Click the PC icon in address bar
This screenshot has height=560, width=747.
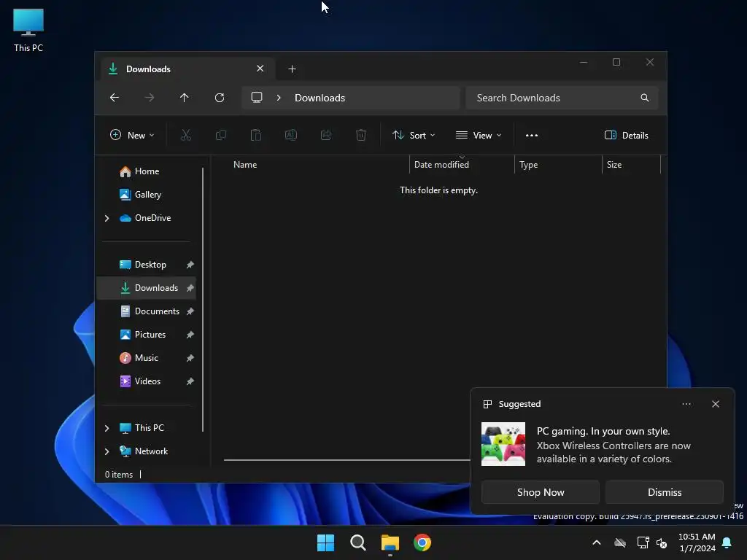pyautogui.click(x=257, y=98)
